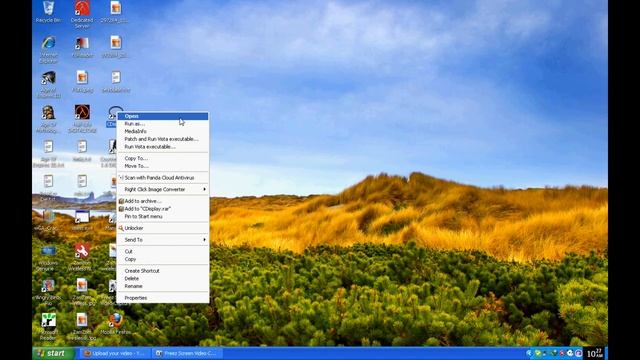Viewport: 640px width, 360px height.
Task: Select the Angry Birds Rio desktop shortcut
Action: [48, 292]
